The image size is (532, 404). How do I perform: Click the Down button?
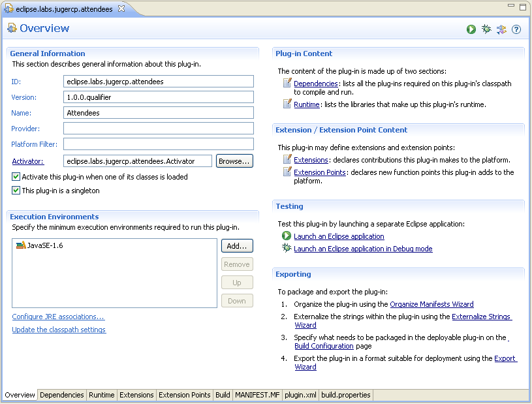coord(237,301)
